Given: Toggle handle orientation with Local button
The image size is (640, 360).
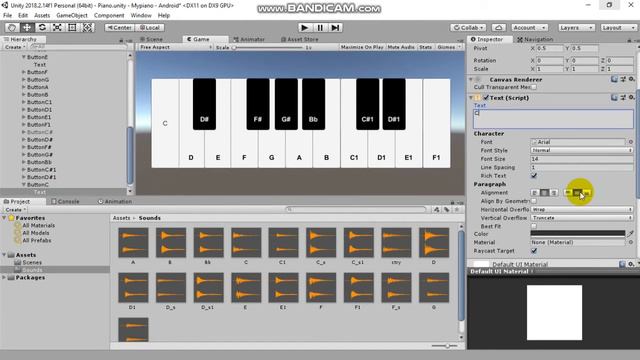Looking at the screenshot, I should point(149,27).
